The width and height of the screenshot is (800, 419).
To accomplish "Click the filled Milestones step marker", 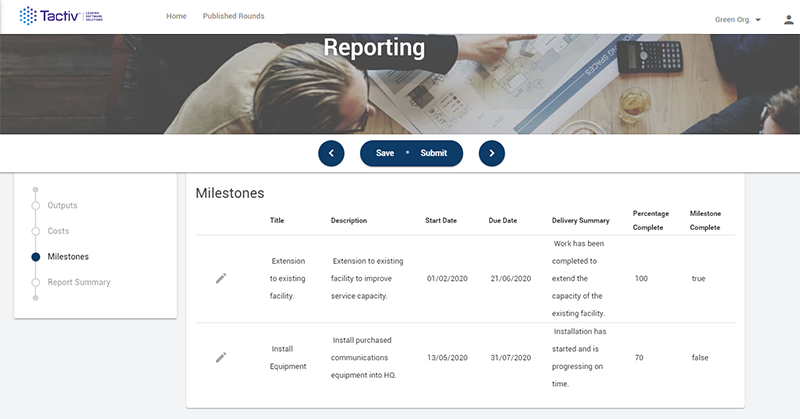I will pos(35,257).
